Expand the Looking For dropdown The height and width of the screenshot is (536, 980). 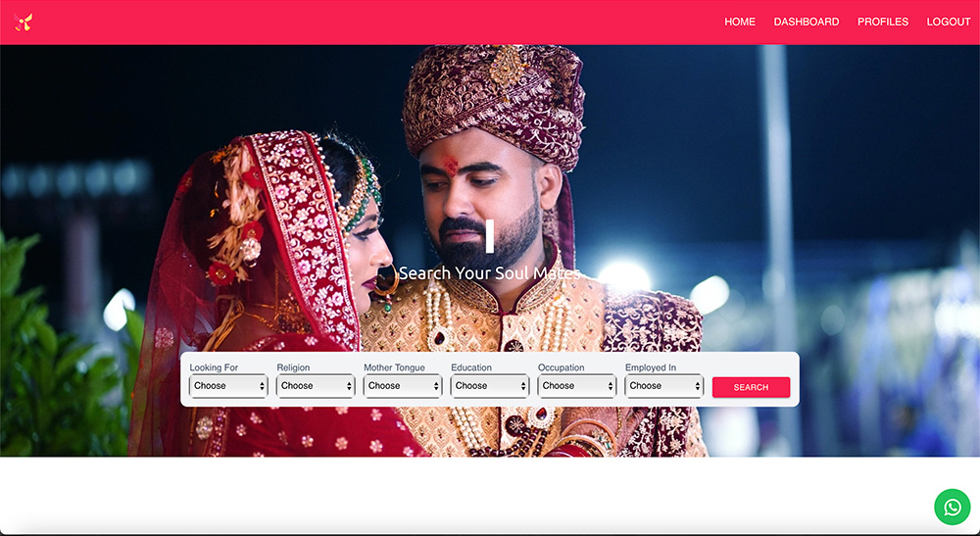(x=228, y=386)
